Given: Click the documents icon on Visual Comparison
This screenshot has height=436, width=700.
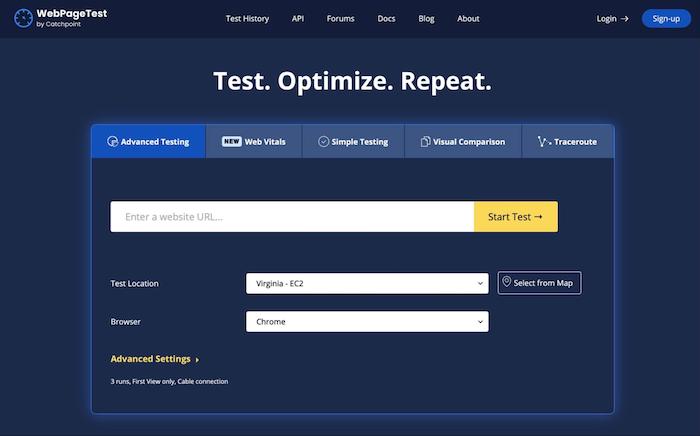Looking at the screenshot, I should click(x=425, y=141).
